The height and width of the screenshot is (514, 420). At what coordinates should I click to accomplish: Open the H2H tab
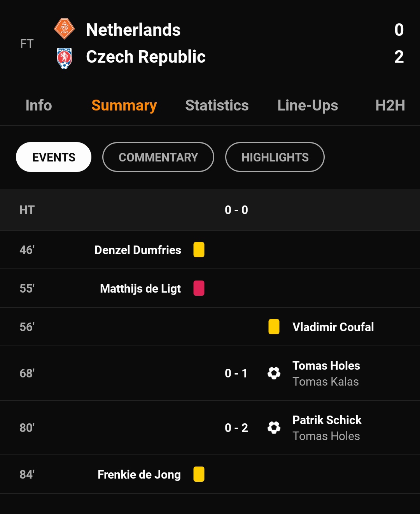click(x=390, y=105)
